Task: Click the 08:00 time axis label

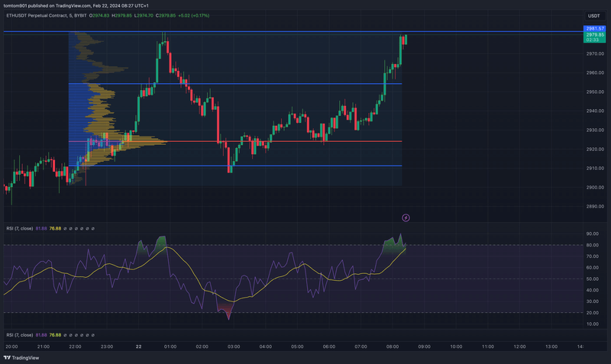Action: point(393,346)
